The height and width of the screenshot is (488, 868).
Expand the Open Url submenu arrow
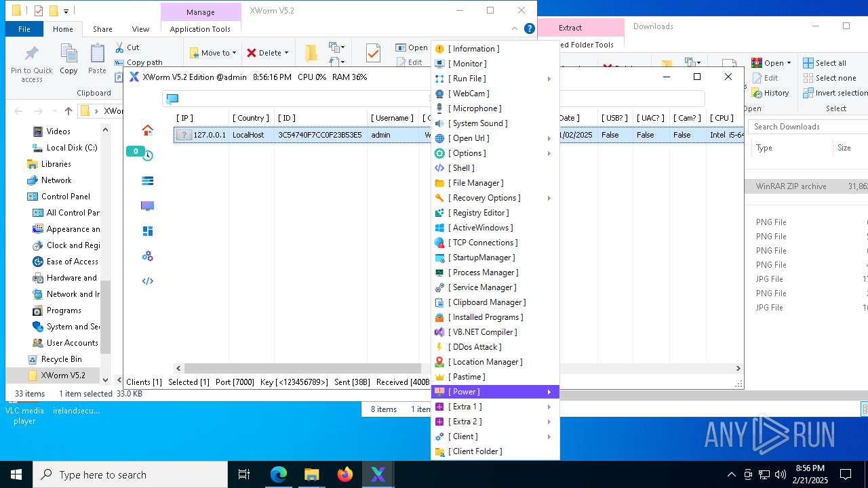coord(549,138)
